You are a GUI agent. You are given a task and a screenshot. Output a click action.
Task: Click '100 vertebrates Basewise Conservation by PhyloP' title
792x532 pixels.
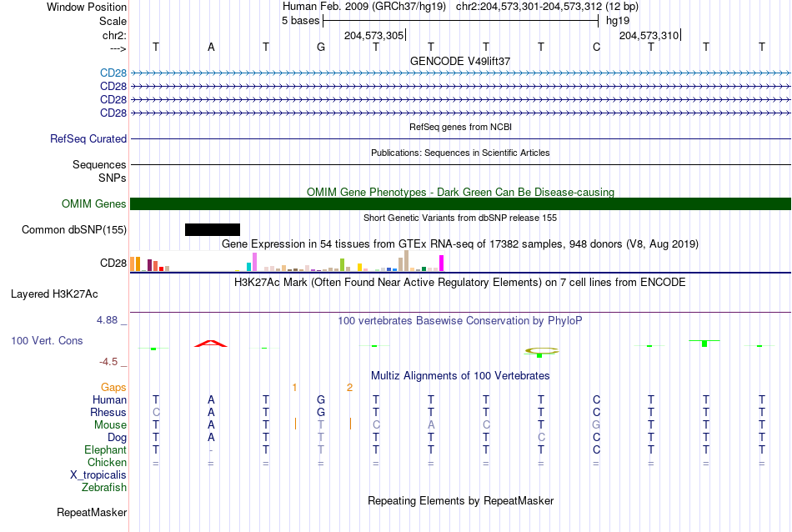[x=460, y=320]
